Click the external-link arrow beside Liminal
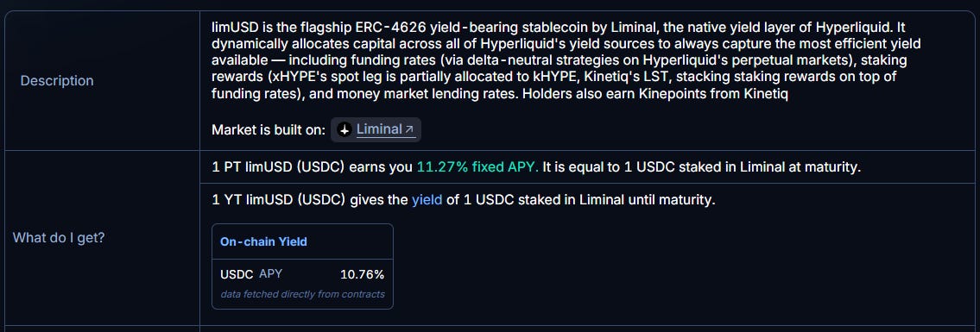The height and width of the screenshot is (332, 980). (409, 130)
